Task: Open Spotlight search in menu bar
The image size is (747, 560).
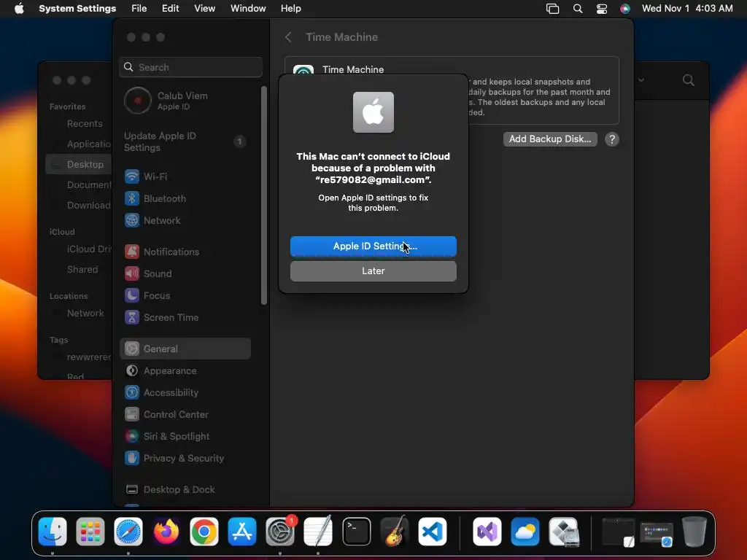Action: (578, 9)
